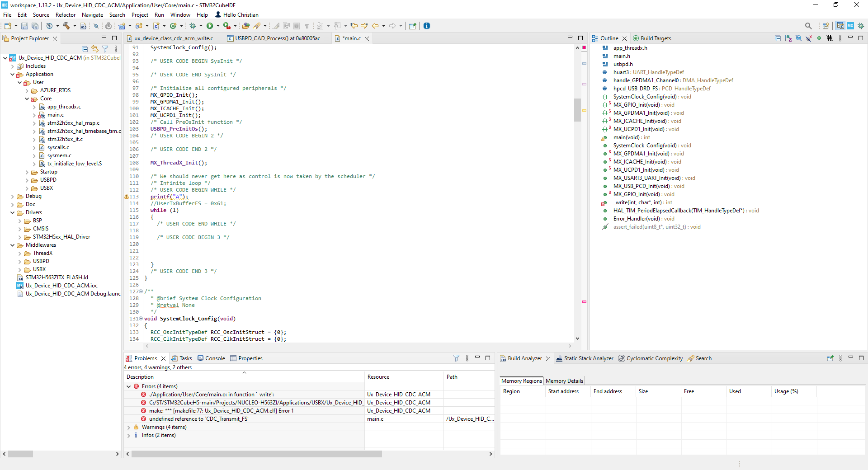This screenshot has height=470, width=868.
Task: Click the Save icon in toolbar
Action: click(x=24, y=26)
